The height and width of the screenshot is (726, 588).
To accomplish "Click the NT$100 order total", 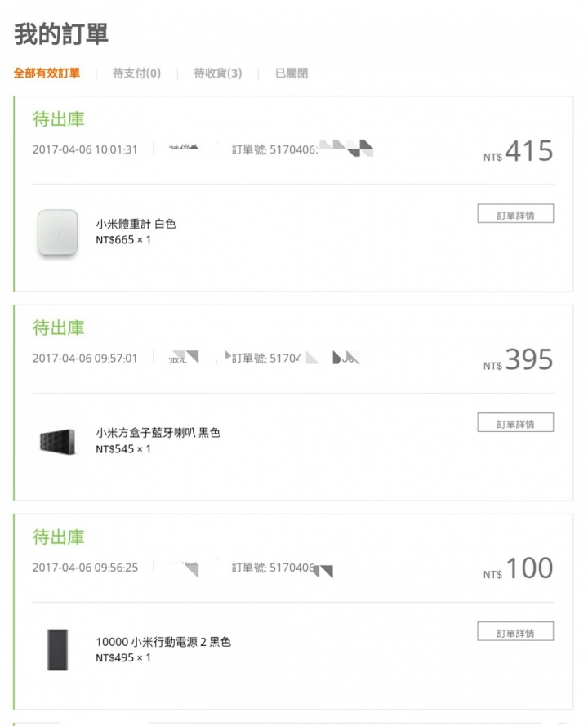I will [x=519, y=569].
